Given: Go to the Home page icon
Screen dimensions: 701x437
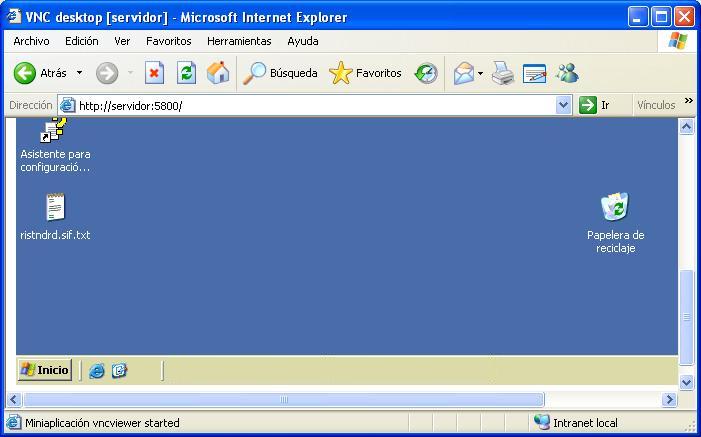Looking at the screenshot, I should [x=217, y=73].
